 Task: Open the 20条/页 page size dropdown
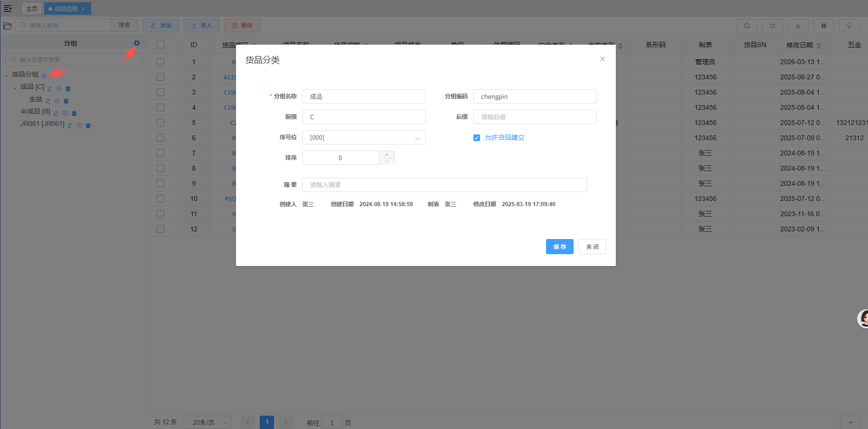point(207,422)
